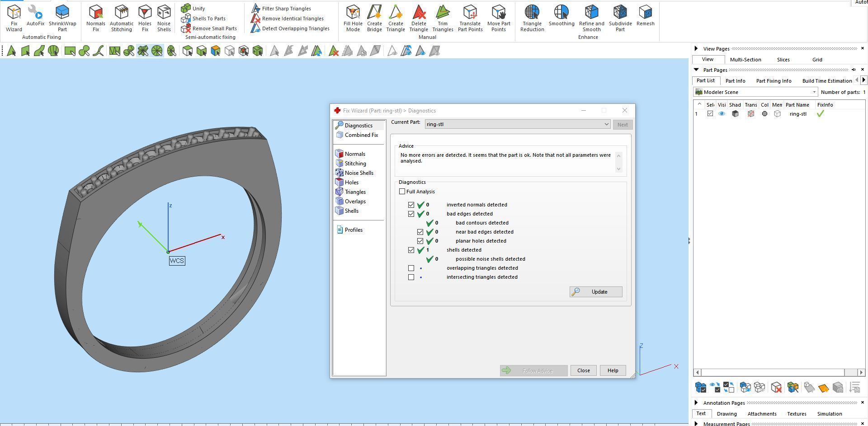Click ring-stl color swatch
The image size is (868, 426).
tap(764, 114)
